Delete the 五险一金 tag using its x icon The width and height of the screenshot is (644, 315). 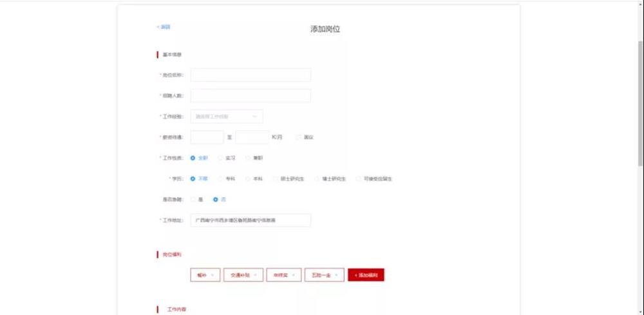click(336, 275)
